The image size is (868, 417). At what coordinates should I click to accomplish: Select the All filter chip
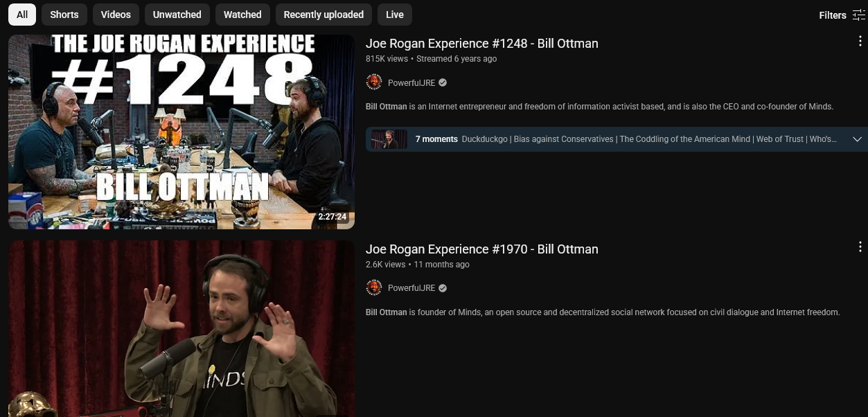[x=22, y=15]
